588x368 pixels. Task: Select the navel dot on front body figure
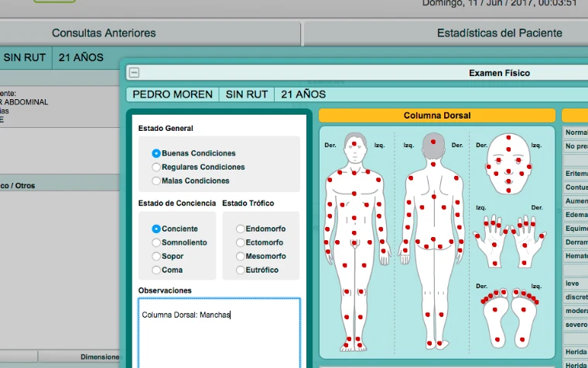(354, 218)
